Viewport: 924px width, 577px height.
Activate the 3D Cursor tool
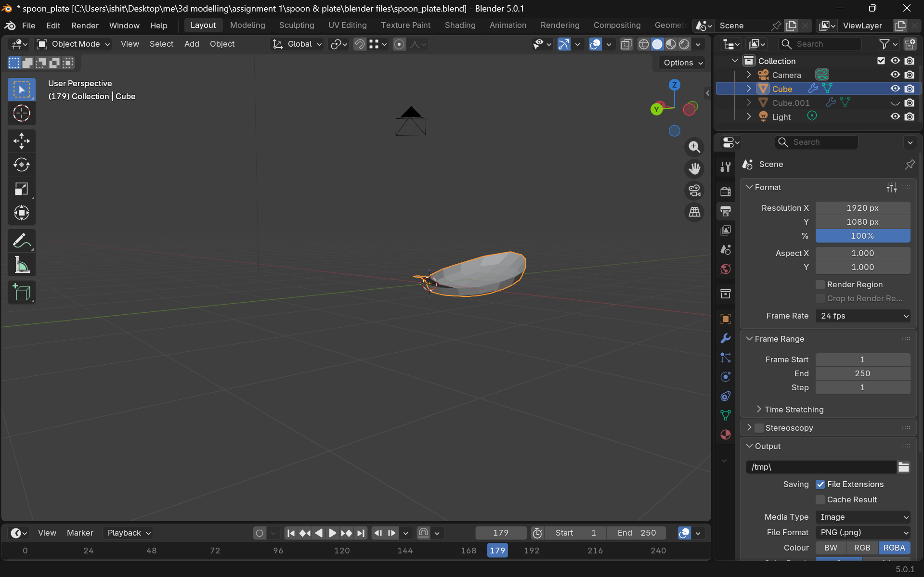(22, 114)
